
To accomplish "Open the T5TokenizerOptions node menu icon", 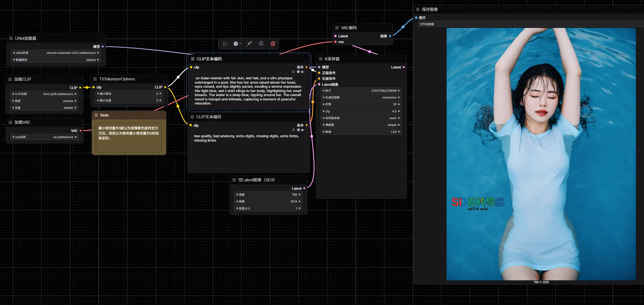I will (95, 79).
